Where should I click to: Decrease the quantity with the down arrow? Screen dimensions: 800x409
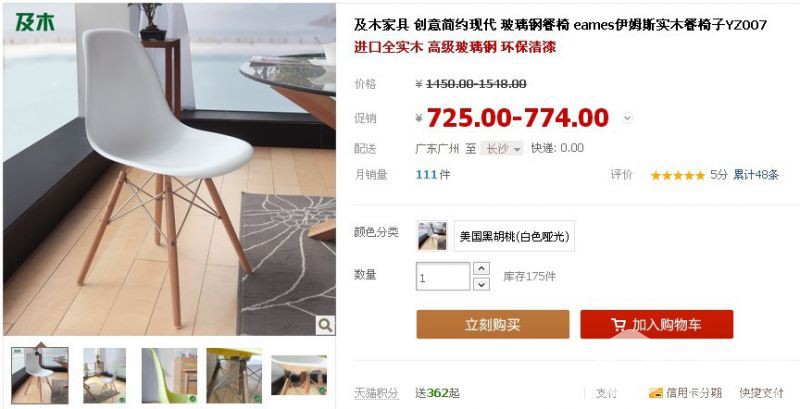point(481,284)
